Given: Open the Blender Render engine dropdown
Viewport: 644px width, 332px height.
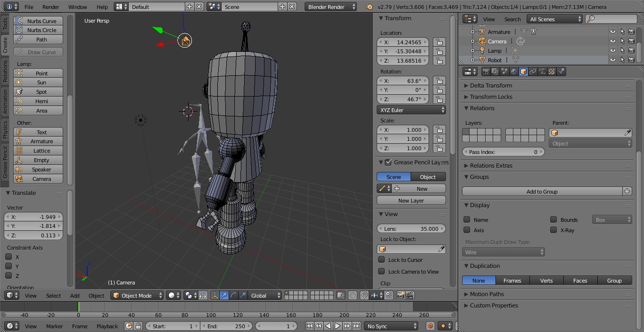Looking at the screenshot, I should 331,7.
